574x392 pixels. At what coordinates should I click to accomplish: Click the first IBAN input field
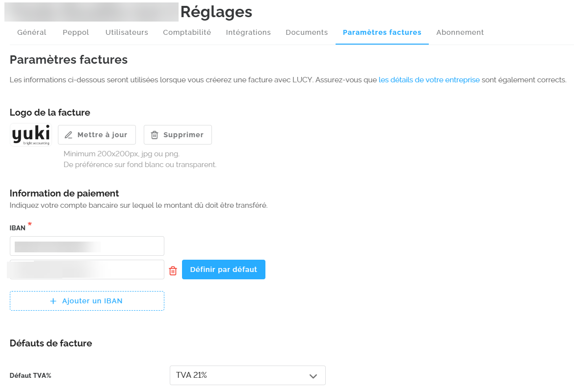tap(87, 246)
